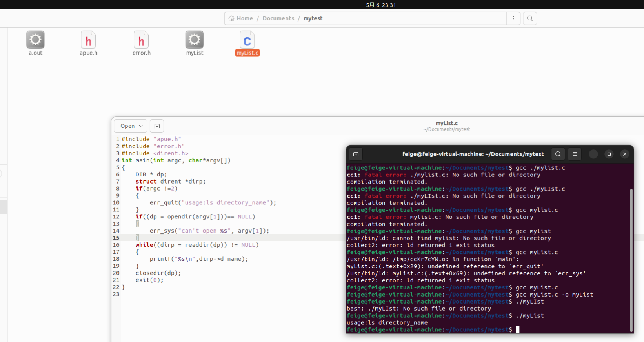
Task: Click the 'DIR * dp;' code line
Action: 151,175
